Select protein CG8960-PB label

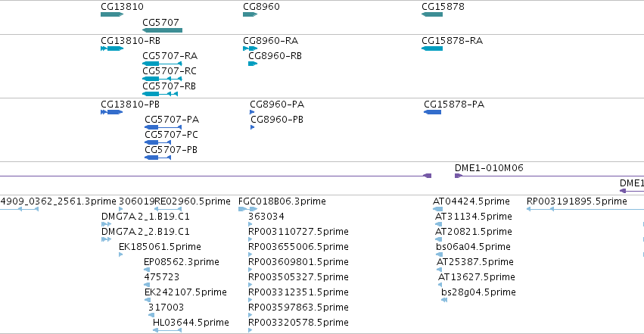[x=277, y=119]
